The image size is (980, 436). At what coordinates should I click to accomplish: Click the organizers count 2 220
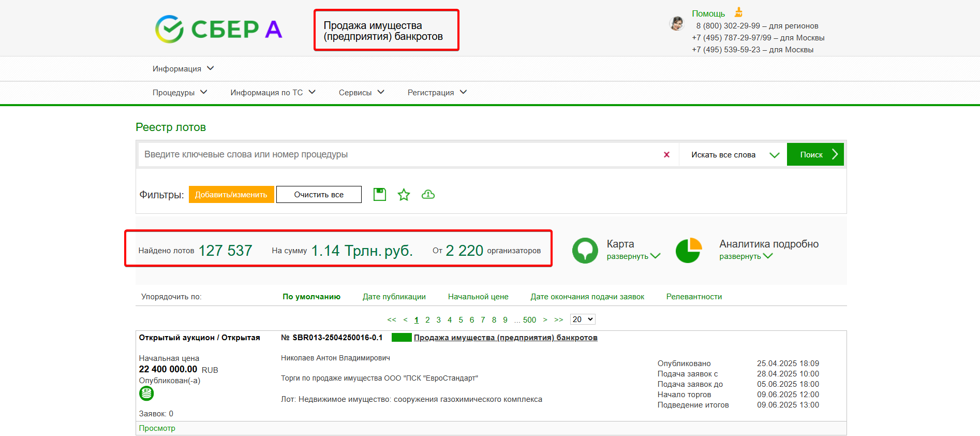pos(465,251)
